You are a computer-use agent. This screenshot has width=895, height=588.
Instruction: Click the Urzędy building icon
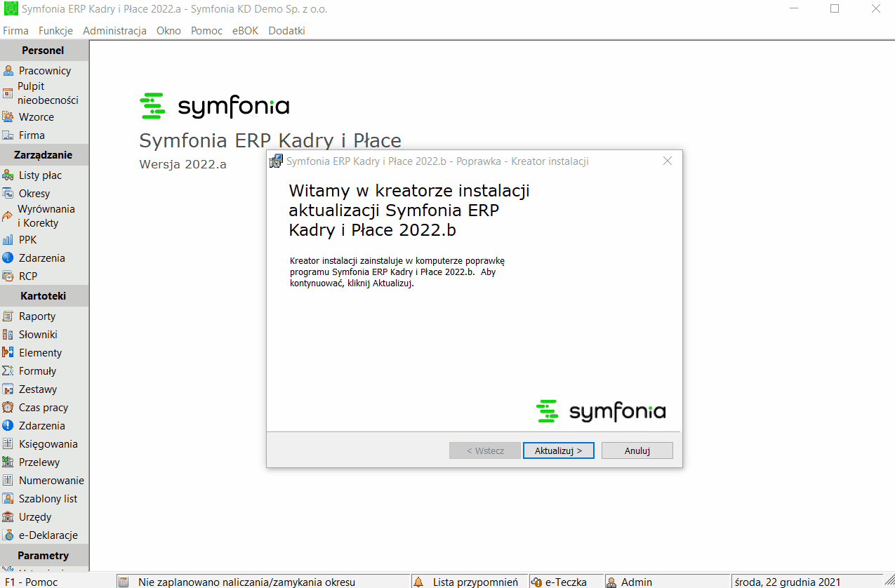pyautogui.click(x=8, y=517)
